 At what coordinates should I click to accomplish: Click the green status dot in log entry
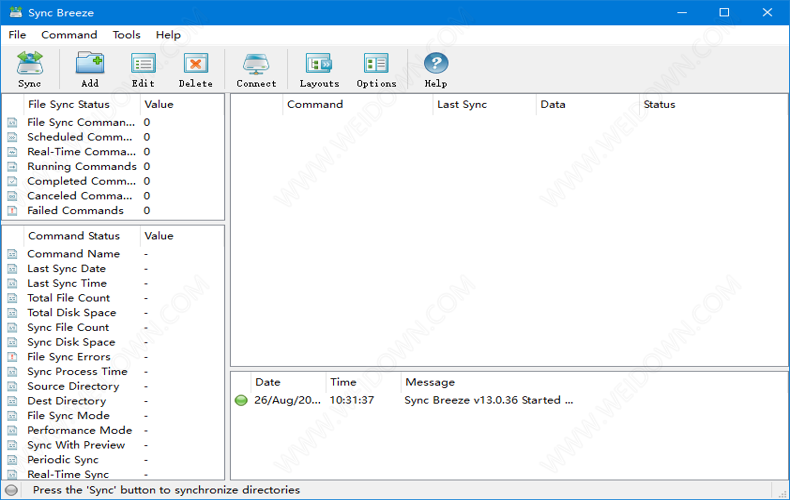[241, 400]
